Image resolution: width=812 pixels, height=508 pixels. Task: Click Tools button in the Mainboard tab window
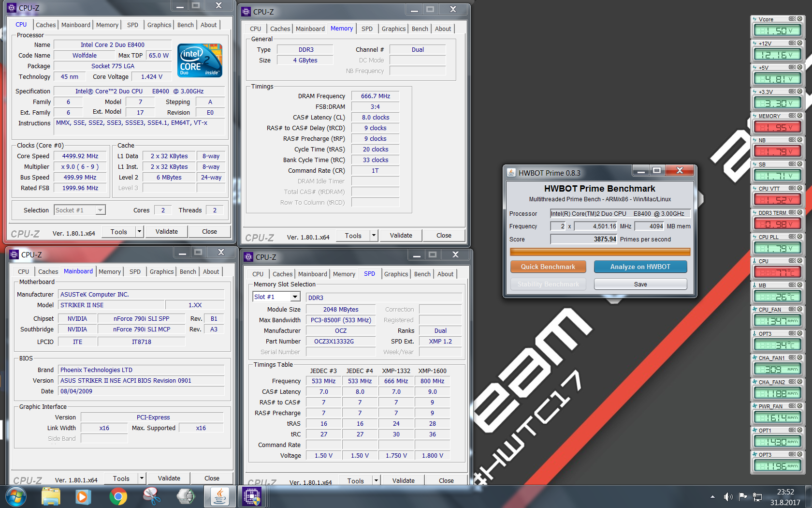click(121, 478)
